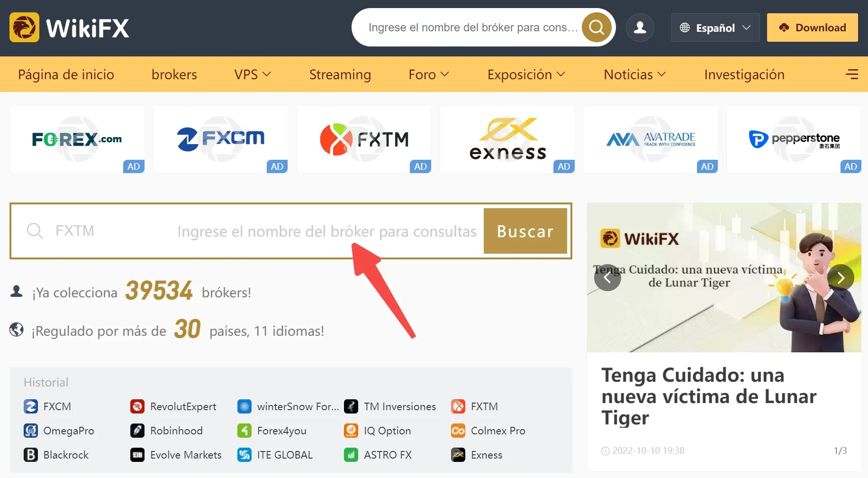Open the FXCM ad card
Screen dimensions: 868x478
(x=220, y=139)
